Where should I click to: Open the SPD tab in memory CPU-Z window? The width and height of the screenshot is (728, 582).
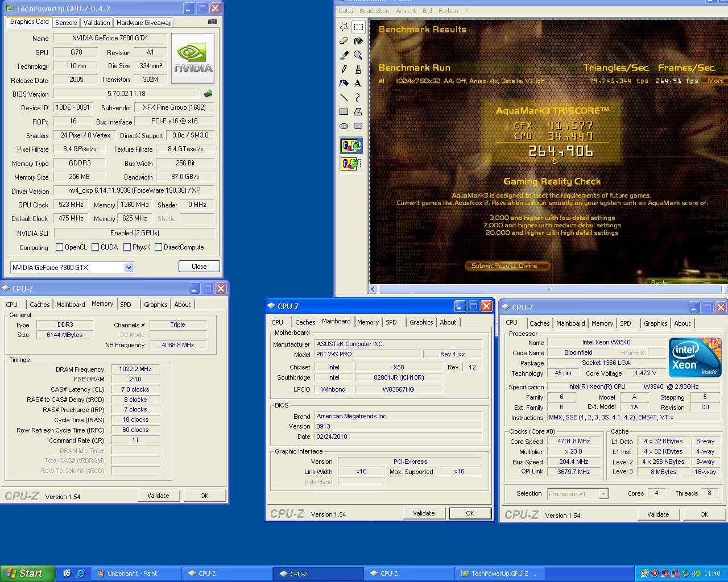click(x=126, y=305)
